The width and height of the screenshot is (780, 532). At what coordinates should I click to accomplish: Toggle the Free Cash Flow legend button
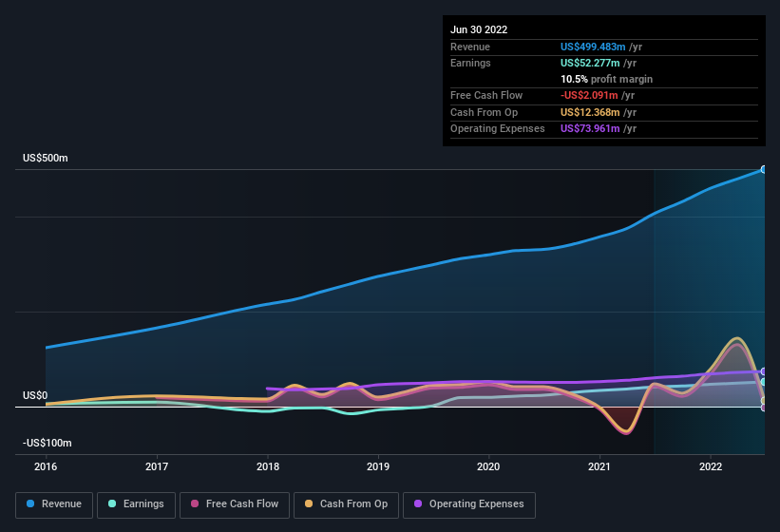tap(235, 505)
